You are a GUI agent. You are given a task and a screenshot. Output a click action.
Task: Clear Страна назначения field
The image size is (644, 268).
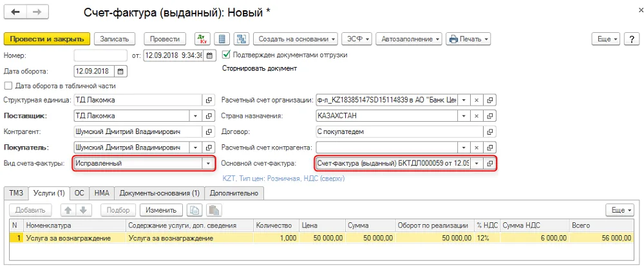pos(477,115)
